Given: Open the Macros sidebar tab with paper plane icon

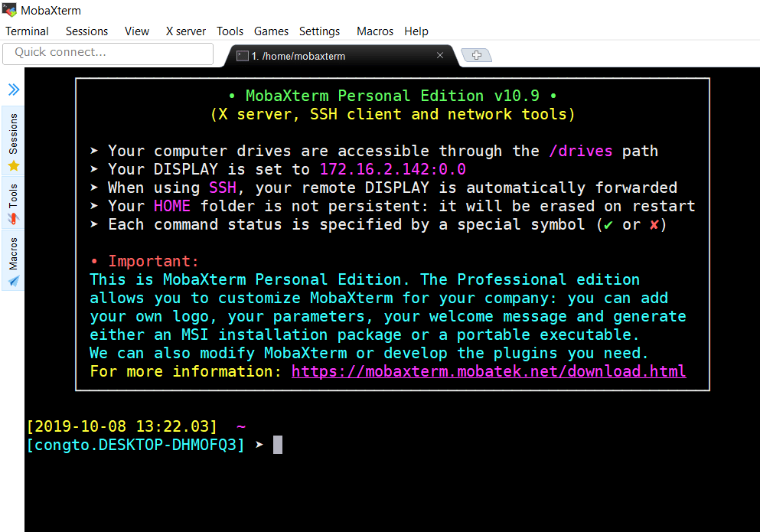Looking at the screenshot, I should [13, 263].
